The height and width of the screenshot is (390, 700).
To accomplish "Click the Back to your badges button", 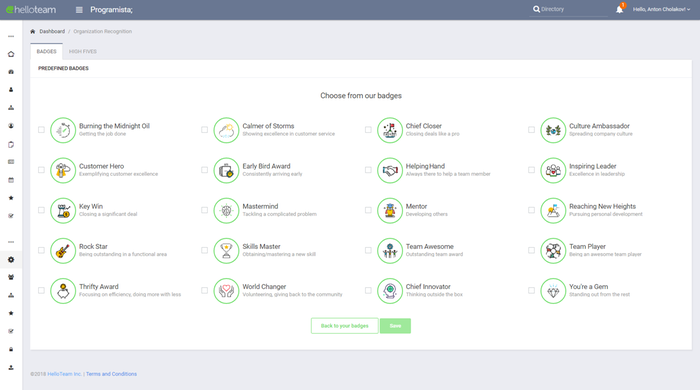I will 345,326.
